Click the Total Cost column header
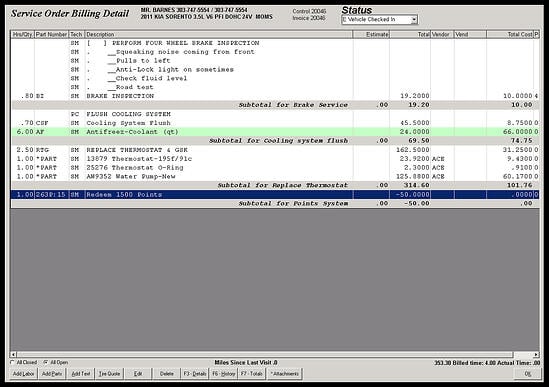This screenshot has width=549, height=387. point(510,34)
